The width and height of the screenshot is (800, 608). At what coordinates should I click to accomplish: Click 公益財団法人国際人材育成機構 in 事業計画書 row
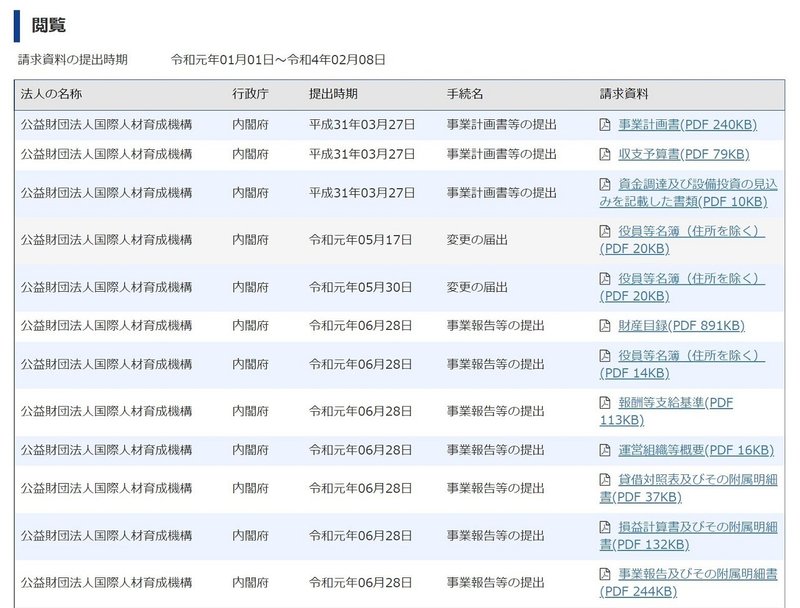click(x=106, y=124)
